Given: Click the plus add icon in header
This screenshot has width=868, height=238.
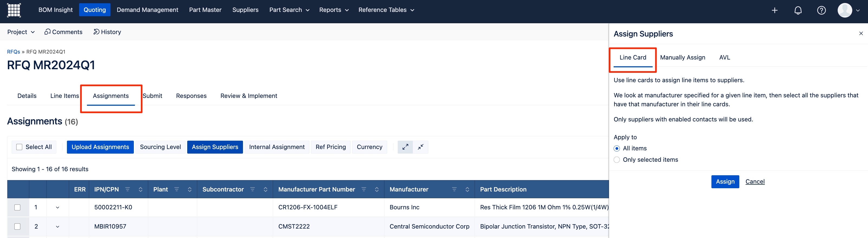Looking at the screenshot, I should tap(775, 11).
